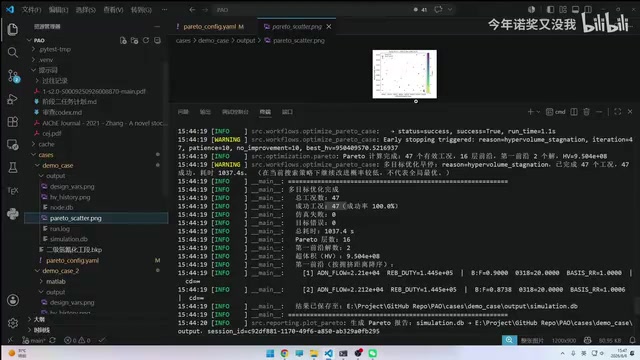The height and width of the screenshot is (360, 640).
Task: Open the Testing flask view
Action: [x=13, y=167]
